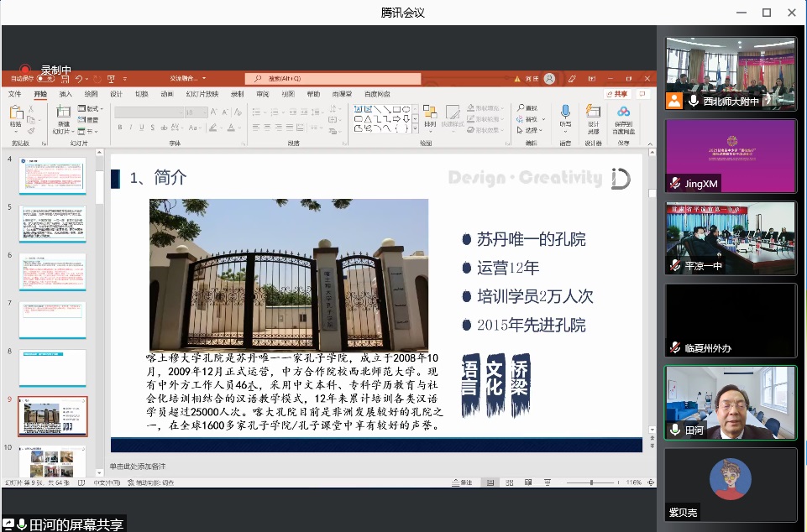This screenshot has width=807, height=532.
Task: Open the font size dropdown
Action: coord(204,112)
